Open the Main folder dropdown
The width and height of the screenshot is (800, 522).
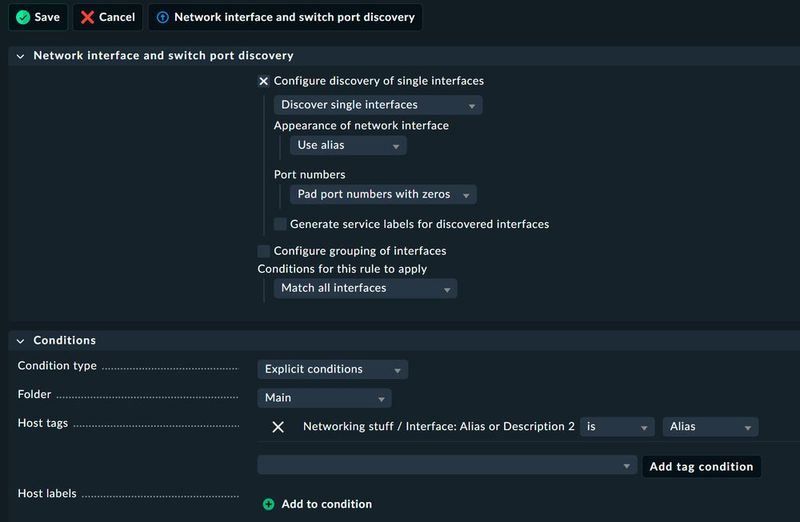[x=323, y=398]
